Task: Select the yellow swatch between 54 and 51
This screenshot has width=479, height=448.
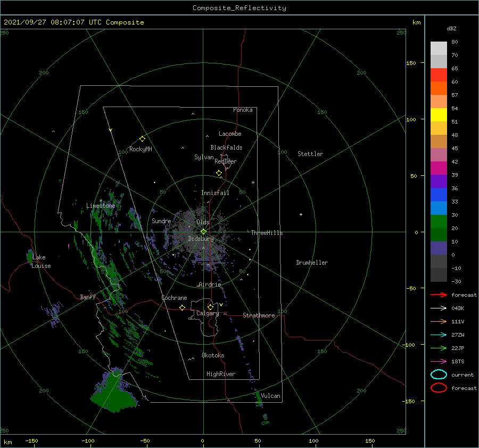Action: click(x=439, y=115)
